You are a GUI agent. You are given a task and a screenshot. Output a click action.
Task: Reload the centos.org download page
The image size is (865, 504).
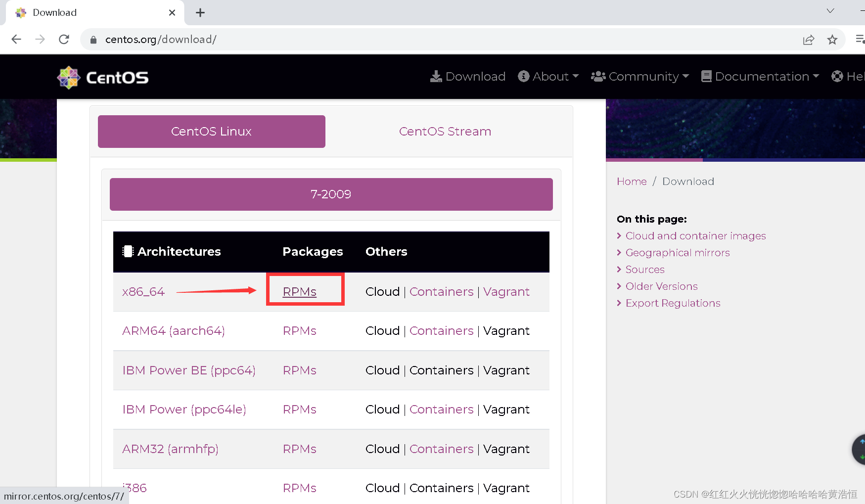[x=64, y=40]
